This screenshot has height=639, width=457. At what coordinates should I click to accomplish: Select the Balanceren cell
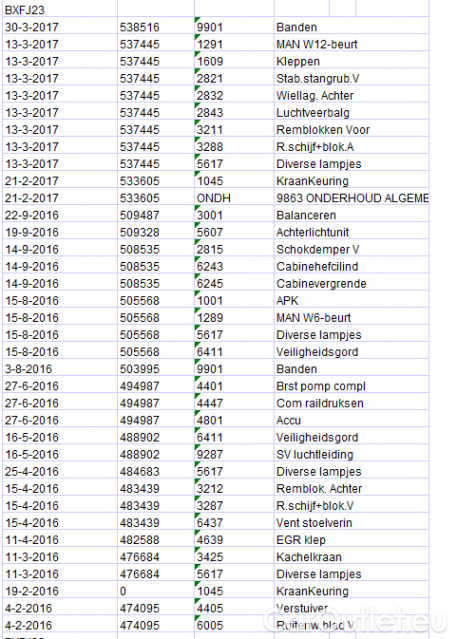[x=352, y=215]
